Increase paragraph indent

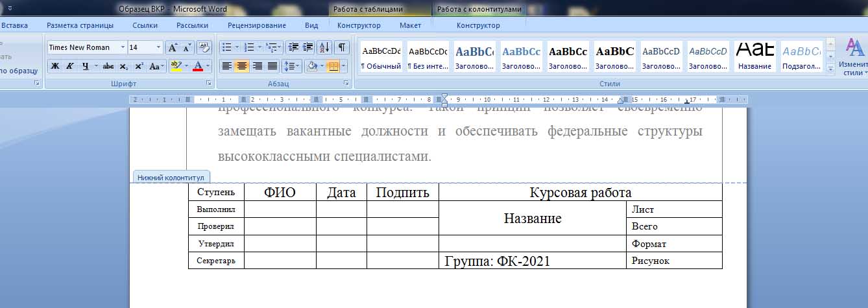(x=307, y=47)
